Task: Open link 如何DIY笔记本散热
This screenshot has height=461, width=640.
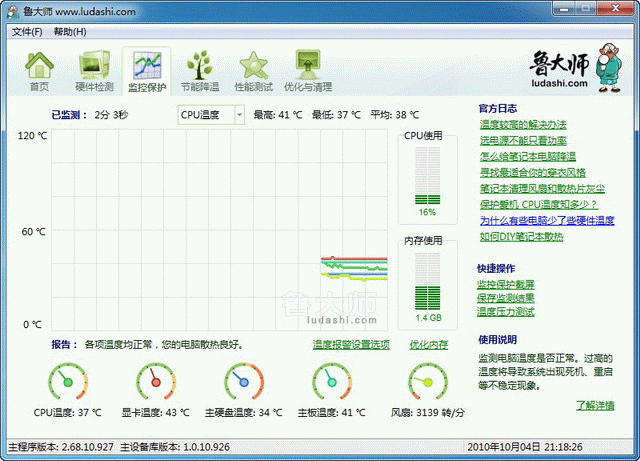Action: pos(522,236)
